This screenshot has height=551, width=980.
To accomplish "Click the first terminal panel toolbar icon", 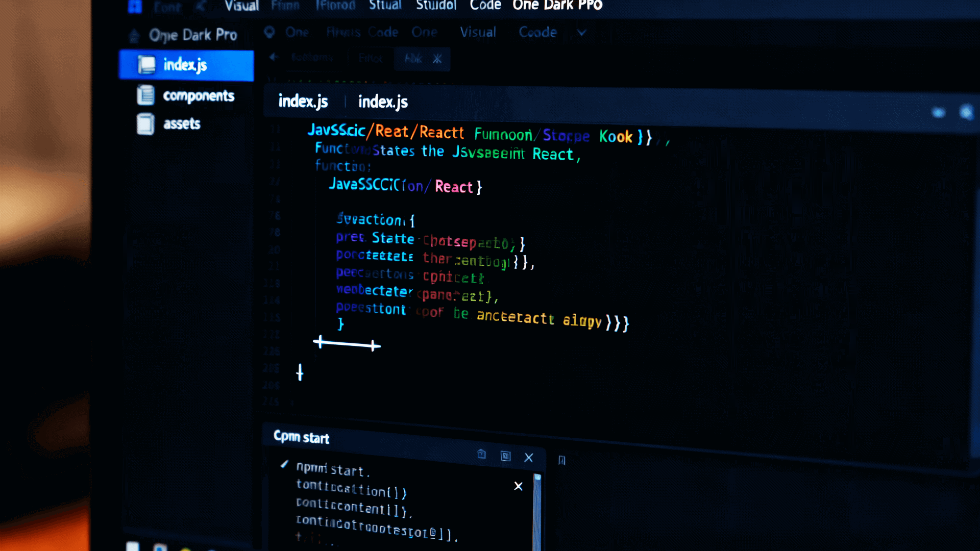I will coord(481,454).
